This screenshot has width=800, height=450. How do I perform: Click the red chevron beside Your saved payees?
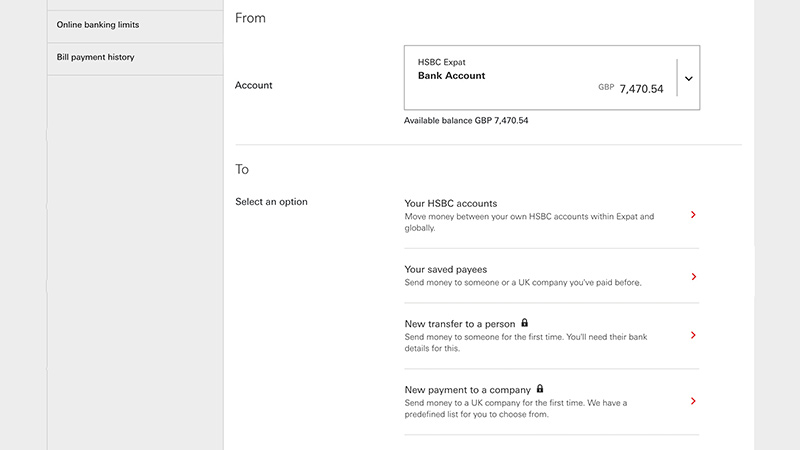[x=693, y=277]
